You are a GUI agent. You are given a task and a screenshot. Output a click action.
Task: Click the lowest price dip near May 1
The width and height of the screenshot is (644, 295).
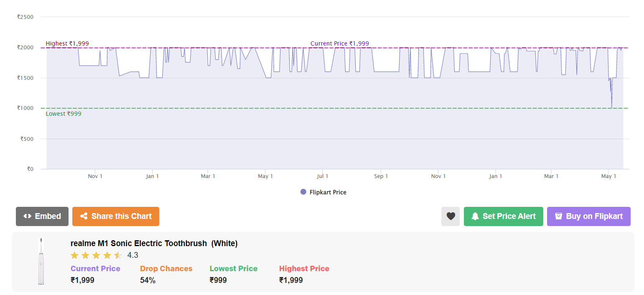tap(612, 107)
